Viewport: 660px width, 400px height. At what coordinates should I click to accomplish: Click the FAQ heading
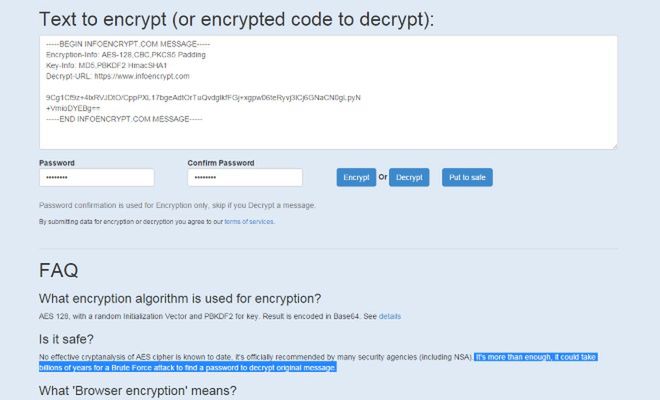[58, 270]
